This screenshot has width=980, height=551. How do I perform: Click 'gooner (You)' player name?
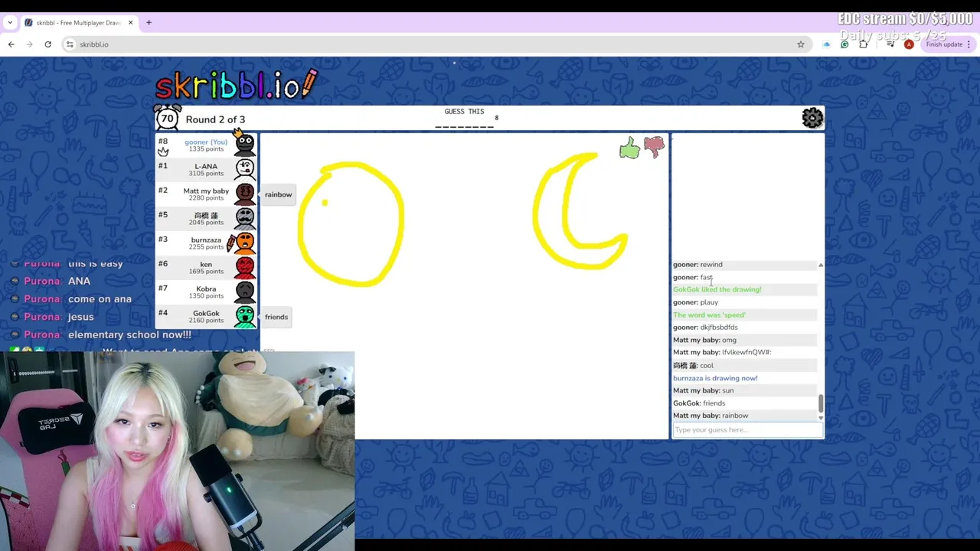pyautogui.click(x=206, y=142)
